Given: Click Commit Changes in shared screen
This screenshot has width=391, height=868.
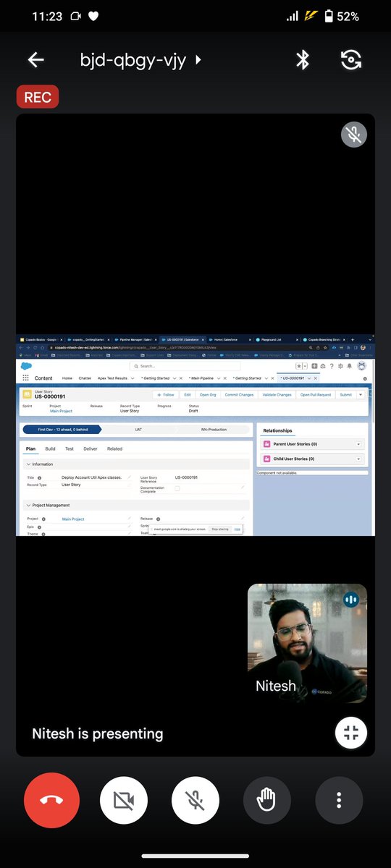Looking at the screenshot, I should [239, 395].
